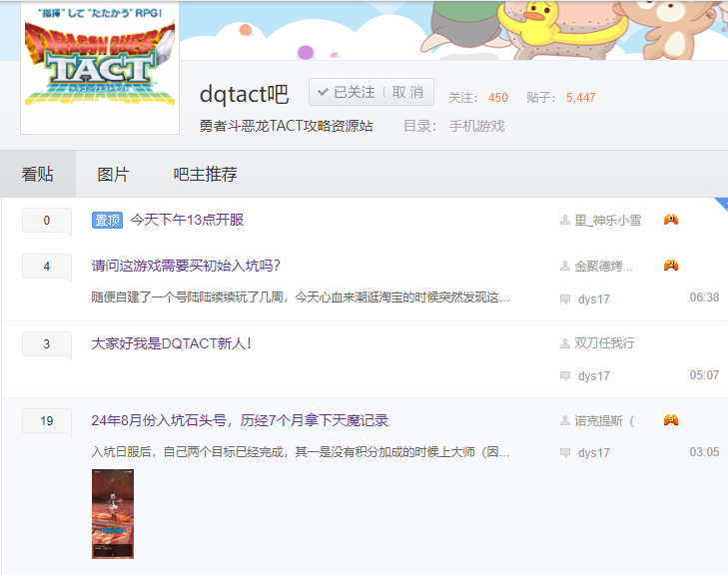The height and width of the screenshot is (575, 728).
Task: Click reply count 4 box
Action: 47,267
